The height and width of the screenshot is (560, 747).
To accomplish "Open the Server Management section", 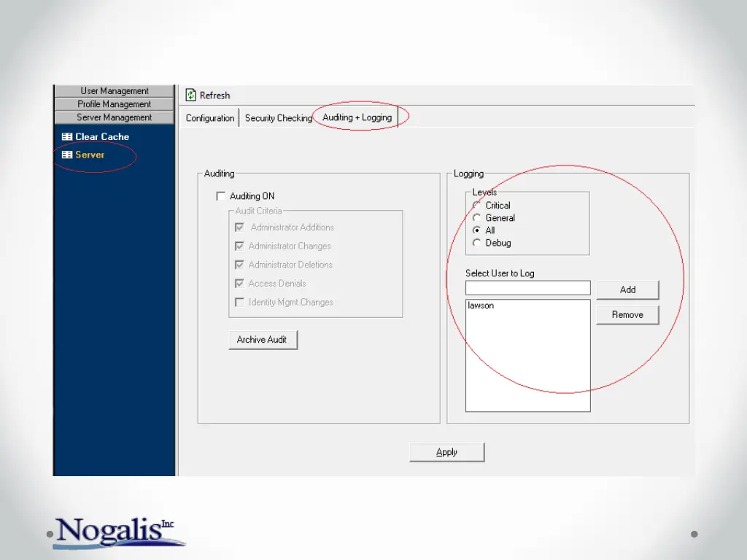I will click(x=115, y=117).
